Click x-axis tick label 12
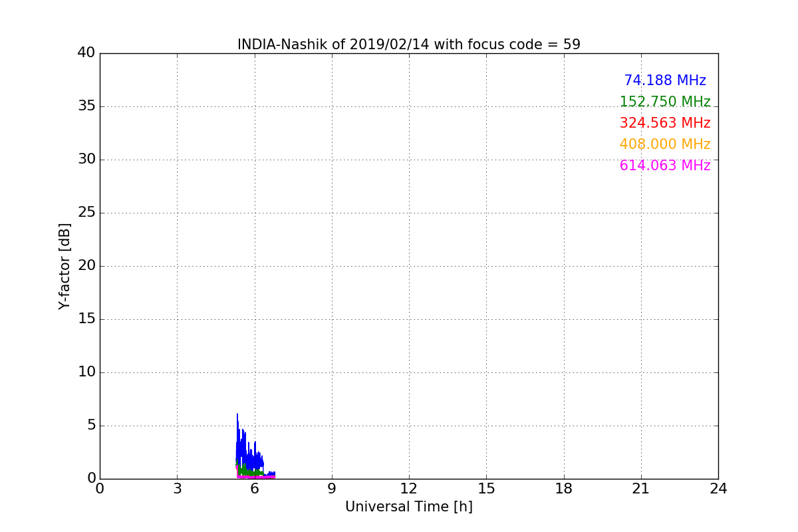 click(409, 489)
